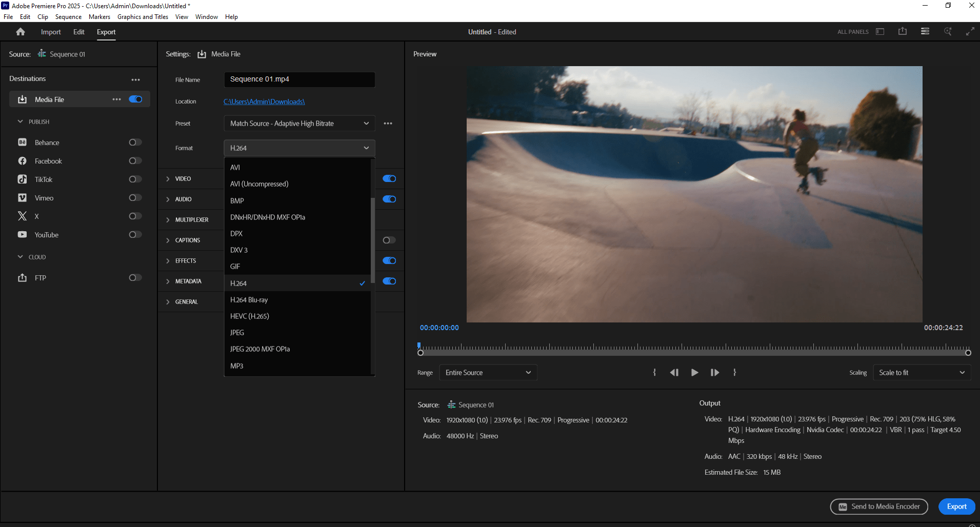Click the File Name input field
The image size is (980, 527).
point(299,79)
